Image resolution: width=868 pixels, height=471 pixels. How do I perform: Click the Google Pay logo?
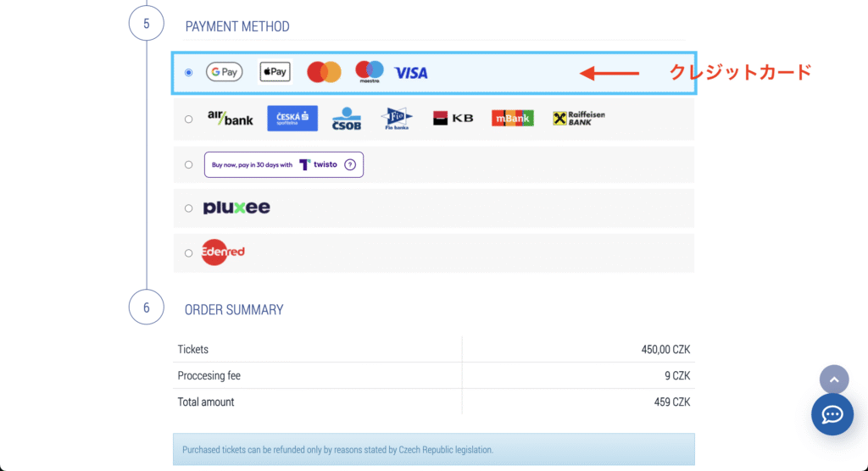(x=224, y=73)
